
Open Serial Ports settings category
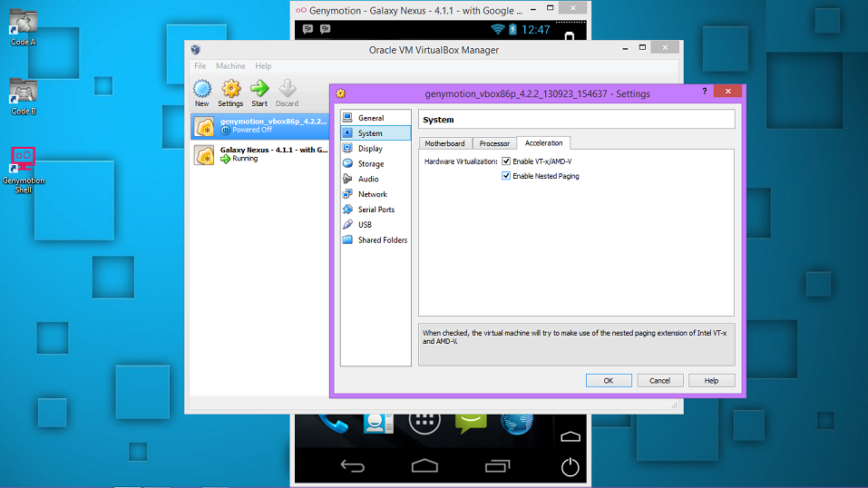point(375,210)
